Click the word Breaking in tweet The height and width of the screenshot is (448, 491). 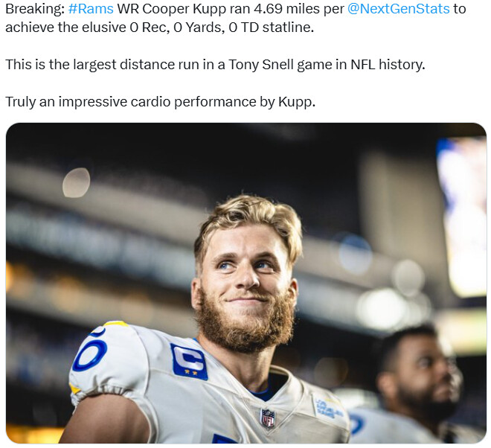(35, 9)
